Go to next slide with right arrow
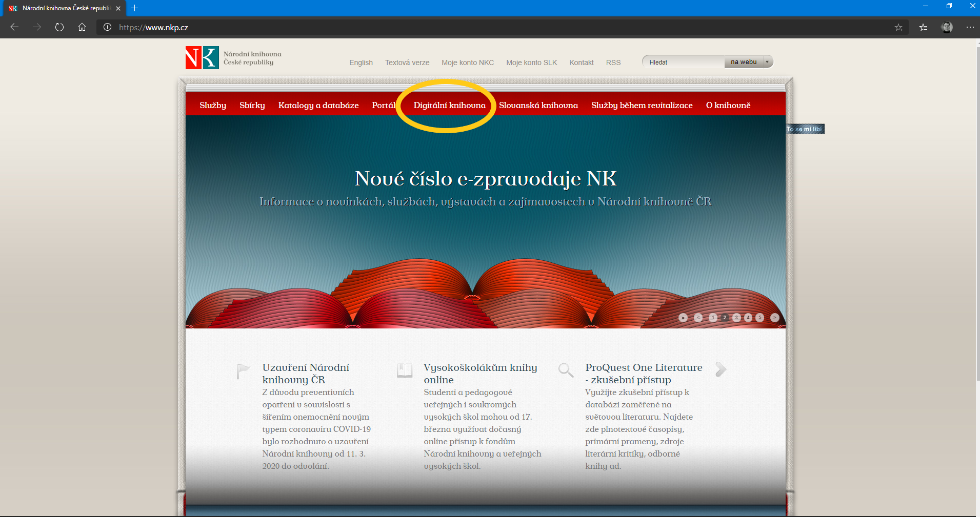 click(x=774, y=318)
